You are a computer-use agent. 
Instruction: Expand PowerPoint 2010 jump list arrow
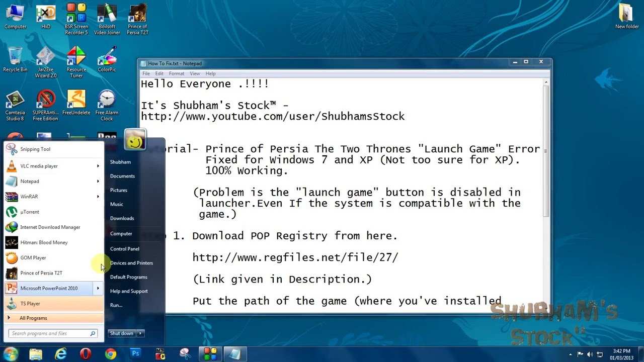pos(98,288)
